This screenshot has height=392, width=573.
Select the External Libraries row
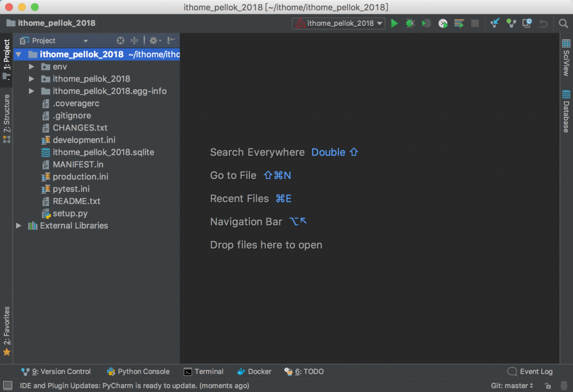point(96,226)
